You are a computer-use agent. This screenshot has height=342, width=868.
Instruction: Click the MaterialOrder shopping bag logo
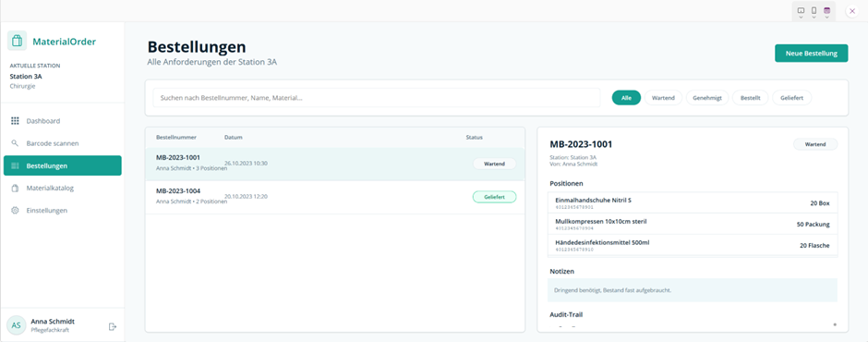click(x=18, y=41)
